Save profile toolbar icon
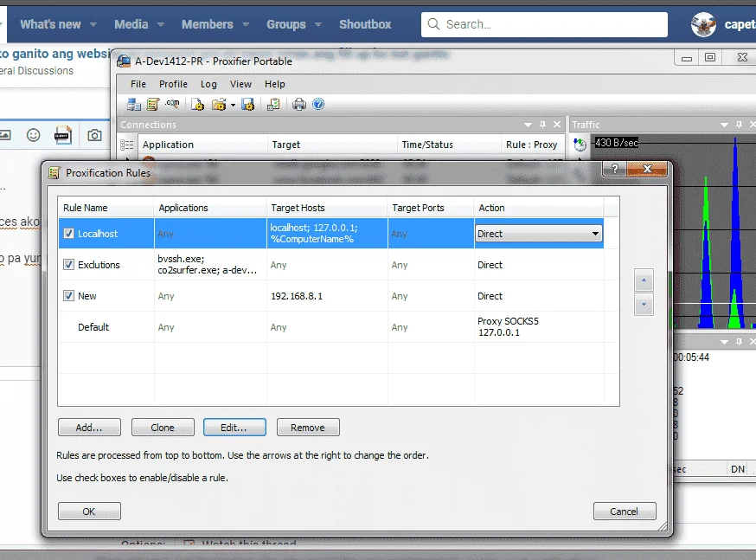 (248, 104)
